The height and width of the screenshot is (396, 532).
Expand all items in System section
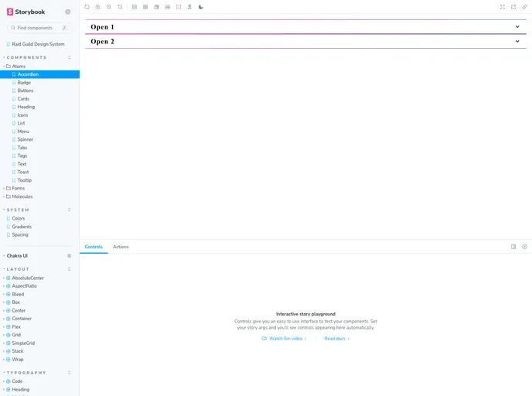(x=70, y=210)
